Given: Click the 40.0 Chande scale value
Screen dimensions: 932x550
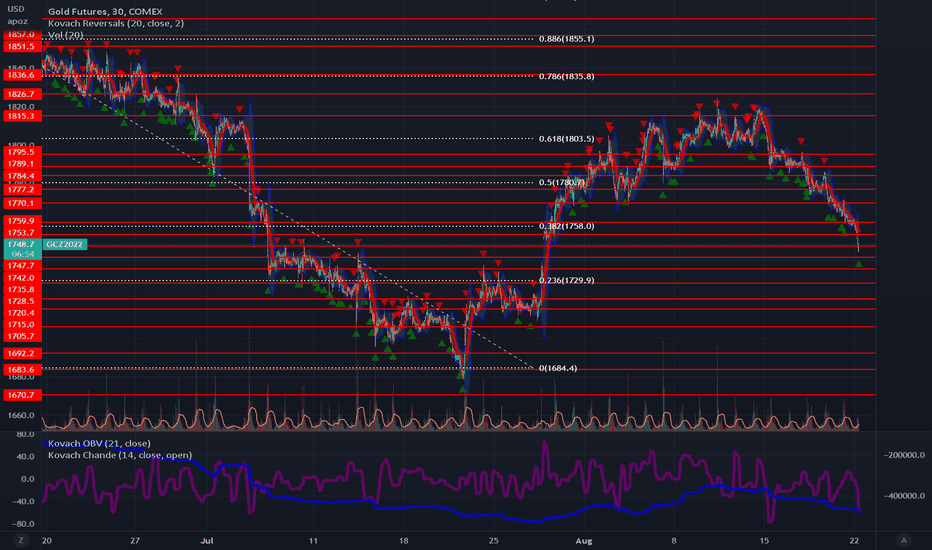Looking at the screenshot, I should tap(25, 457).
